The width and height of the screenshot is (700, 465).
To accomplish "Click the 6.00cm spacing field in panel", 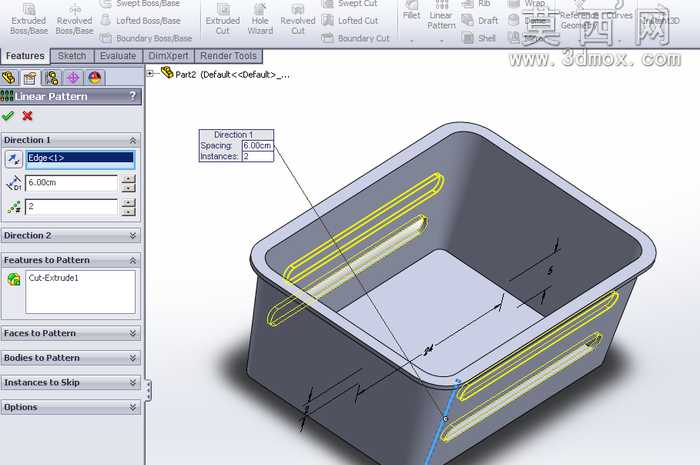I will (71, 183).
